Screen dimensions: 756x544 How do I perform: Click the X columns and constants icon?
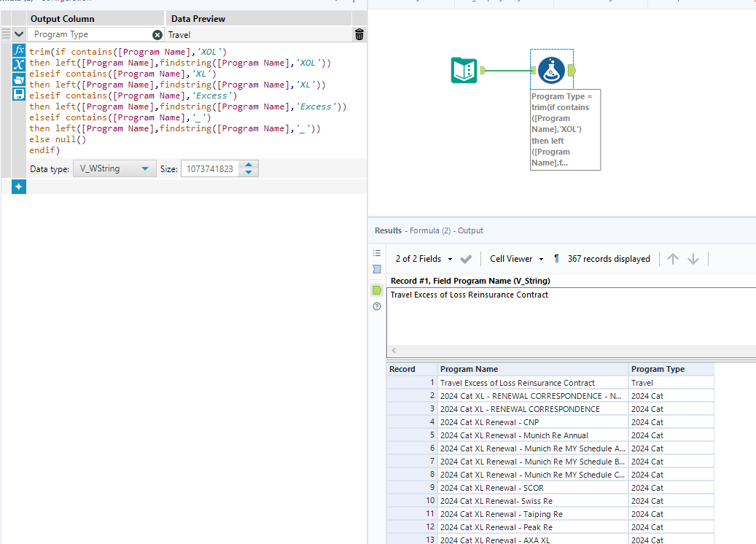click(x=19, y=66)
